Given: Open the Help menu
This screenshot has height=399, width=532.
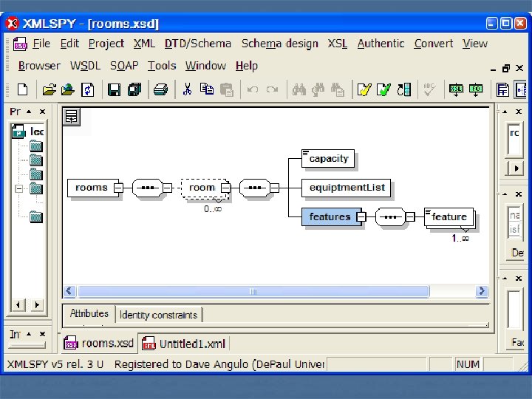Looking at the screenshot, I should tap(247, 66).
